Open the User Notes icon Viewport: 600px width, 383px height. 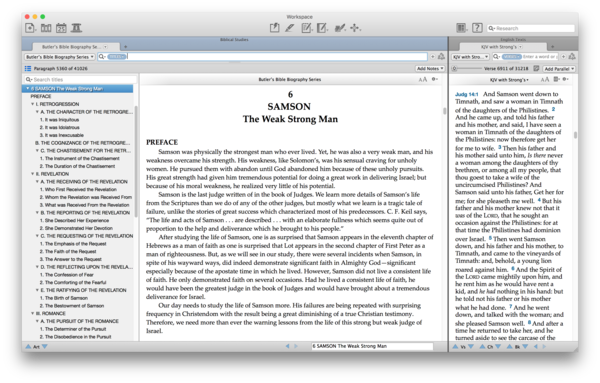[x=306, y=28]
